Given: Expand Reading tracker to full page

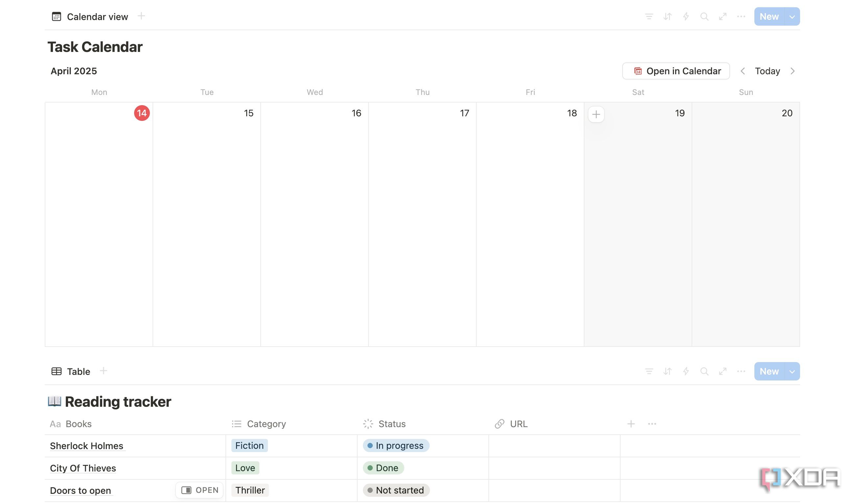Looking at the screenshot, I should [722, 371].
